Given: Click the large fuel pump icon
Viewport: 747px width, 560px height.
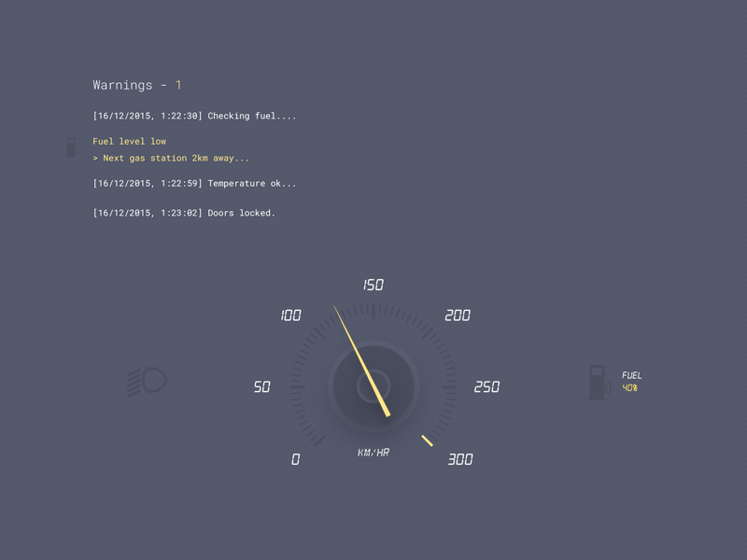Looking at the screenshot, I should (598, 382).
